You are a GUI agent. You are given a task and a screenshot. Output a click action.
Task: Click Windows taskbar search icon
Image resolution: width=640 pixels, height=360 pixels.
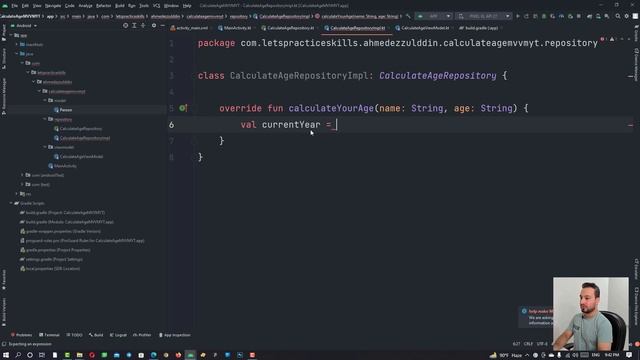[18, 355]
